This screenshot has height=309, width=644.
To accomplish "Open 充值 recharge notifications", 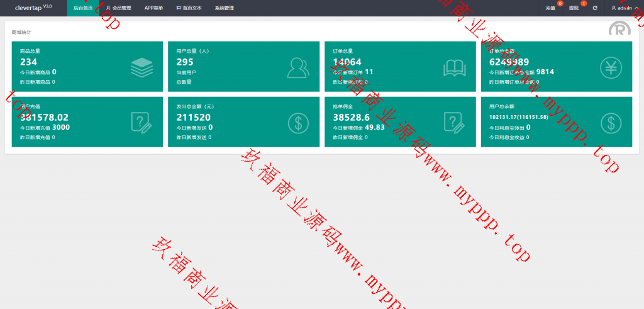I will click(551, 8).
